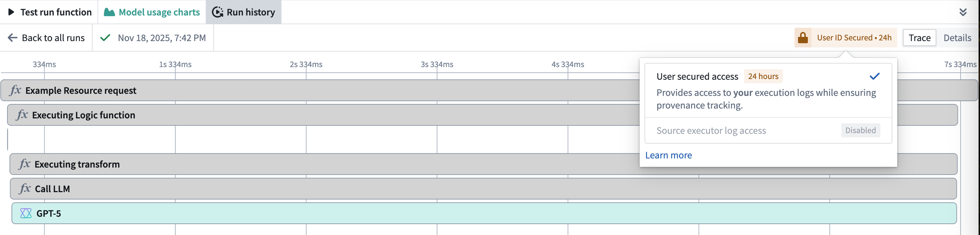
Task: Click the model icon beside GPT-5
Action: tap(25, 213)
